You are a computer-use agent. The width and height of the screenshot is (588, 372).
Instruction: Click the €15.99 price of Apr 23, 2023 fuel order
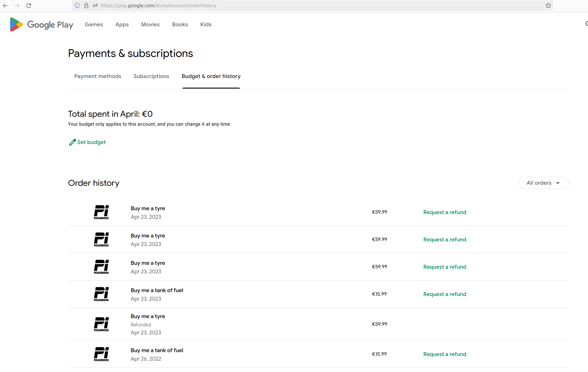pos(379,294)
